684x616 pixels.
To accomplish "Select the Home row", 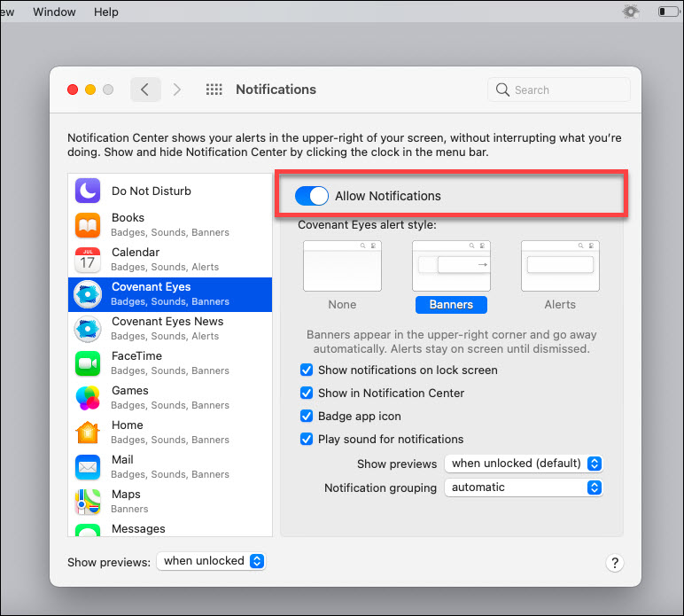I will (170, 433).
